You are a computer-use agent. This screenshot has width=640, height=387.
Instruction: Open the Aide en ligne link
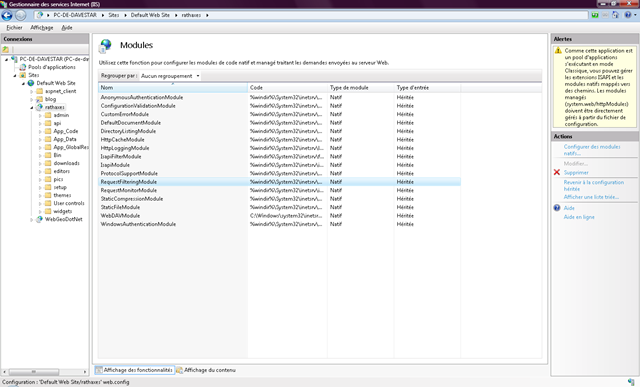click(x=579, y=217)
